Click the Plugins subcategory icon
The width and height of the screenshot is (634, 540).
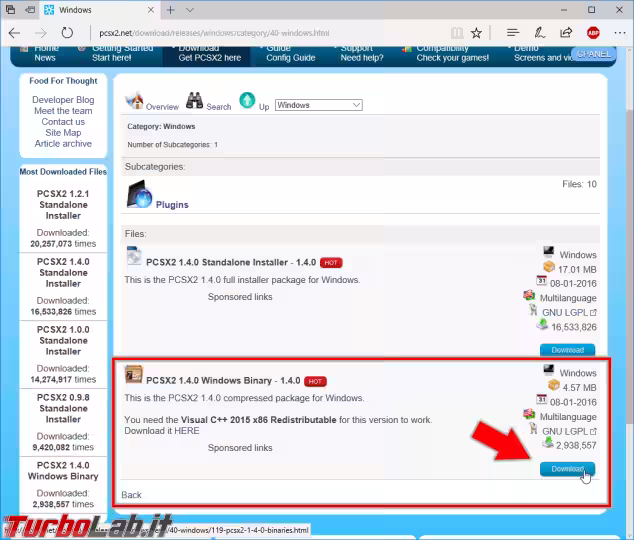tap(139, 194)
